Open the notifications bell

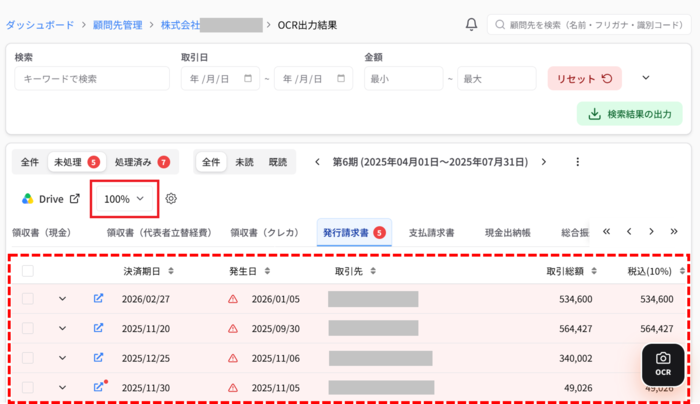click(471, 24)
